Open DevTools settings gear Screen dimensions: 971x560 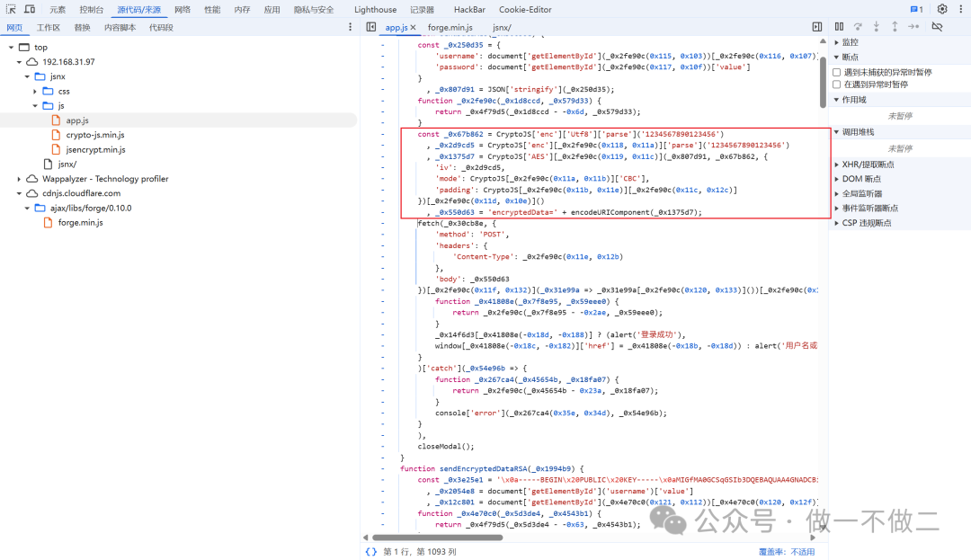pyautogui.click(x=941, y=9)
